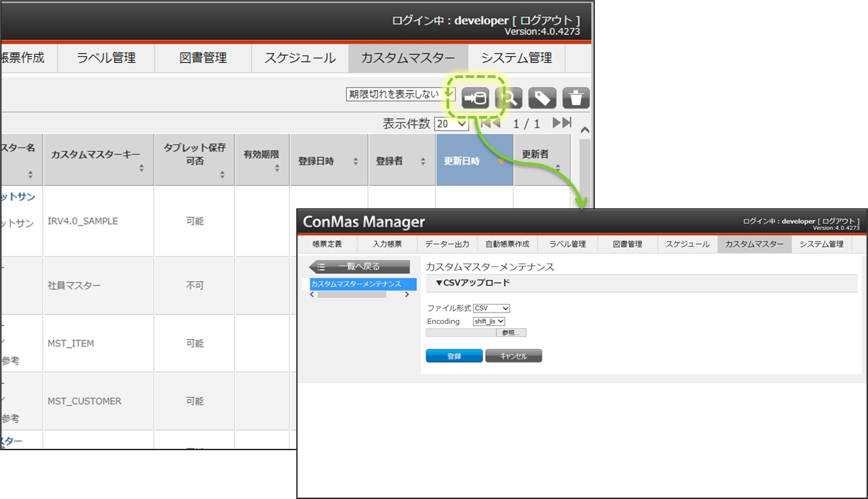Sort by 登録日時 column sort arrows
The height and width of the screenshot is (499, 868).
[356, 161]
